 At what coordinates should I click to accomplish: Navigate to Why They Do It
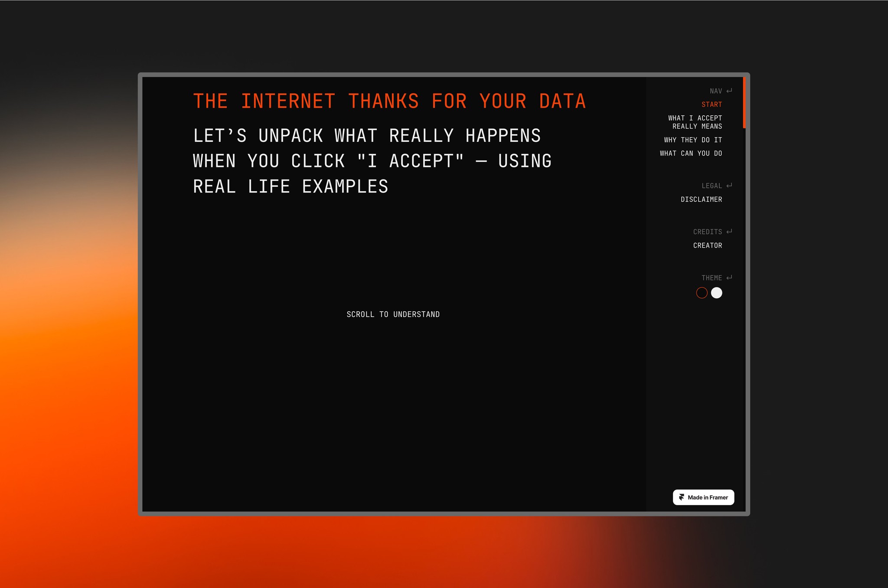tap(693, 140)
